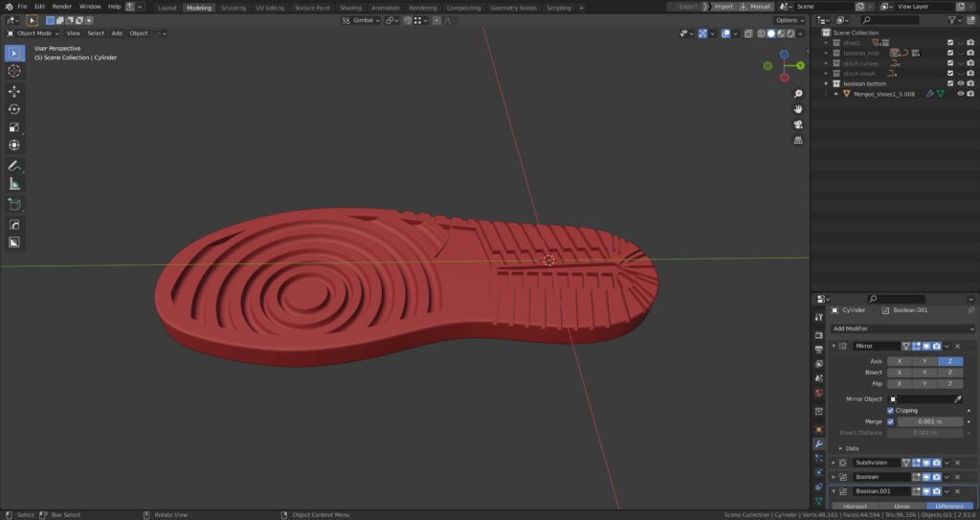Open the Object properties orange square tab
Screen dimensions: 980x520
tap(819, 429)
